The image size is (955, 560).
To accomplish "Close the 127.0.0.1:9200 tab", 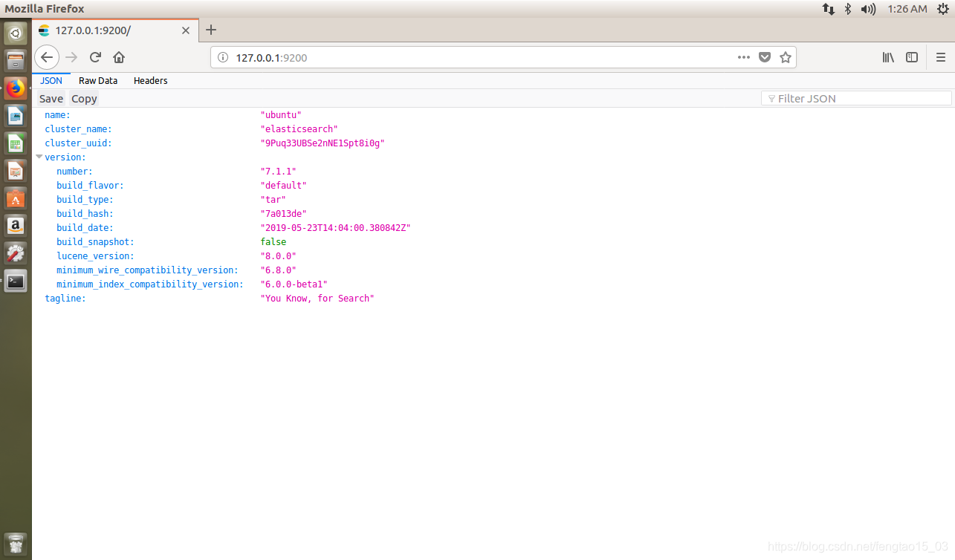I will click(x=186, y=30).
